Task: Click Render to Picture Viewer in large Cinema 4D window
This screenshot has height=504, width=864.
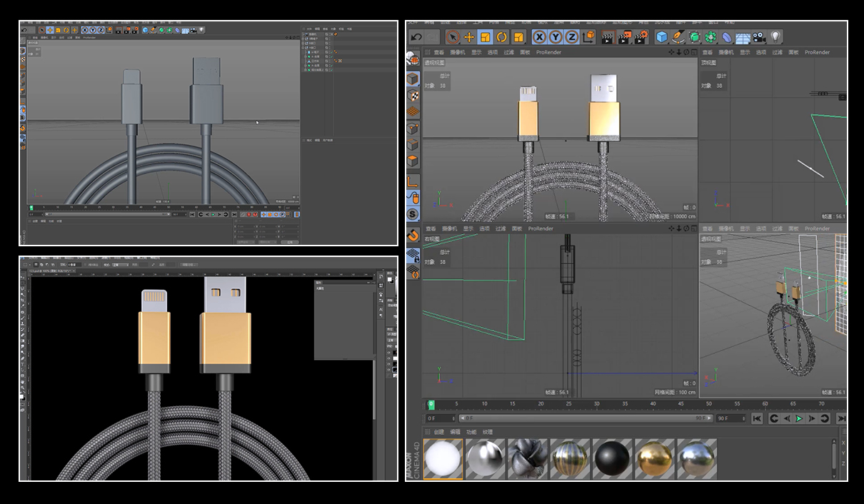Action: [625, 36]
